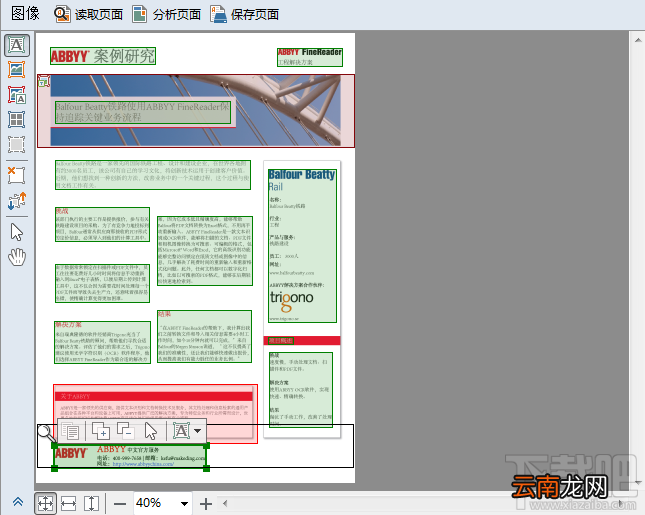
Task: Click the delete area tool
Action: pyautogui.click(x=17, y=176)
